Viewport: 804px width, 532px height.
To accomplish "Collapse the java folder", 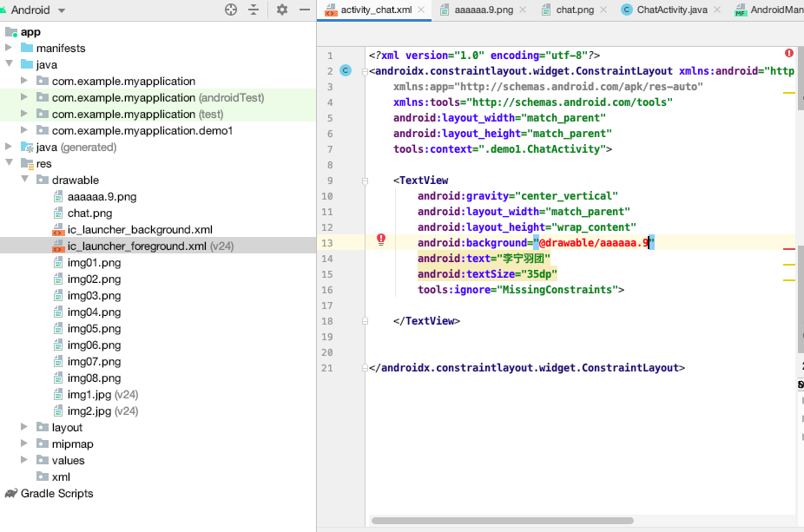I will tap(9, 64).
